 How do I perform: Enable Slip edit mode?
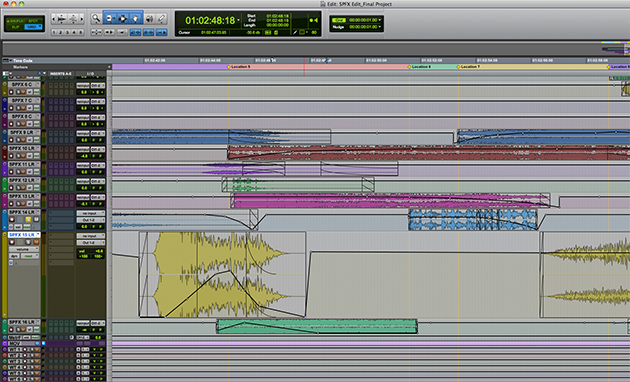tap(15, 27)
